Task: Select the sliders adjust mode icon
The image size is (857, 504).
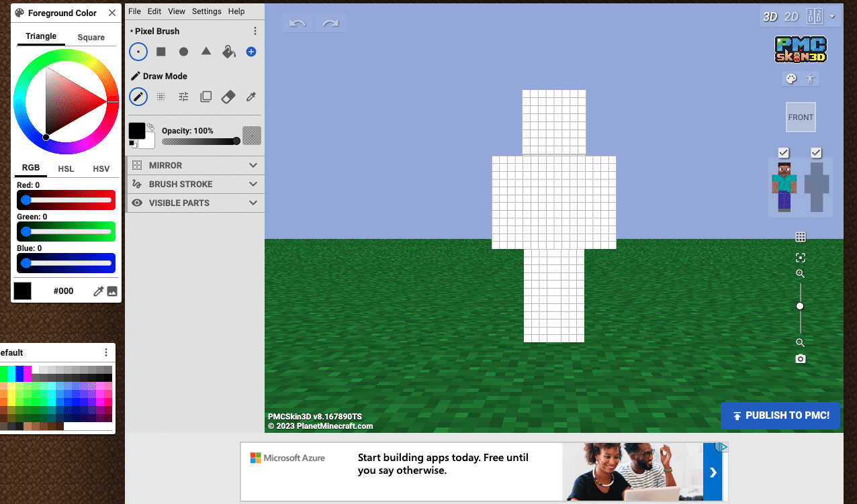Action: [x=183, y=97]
